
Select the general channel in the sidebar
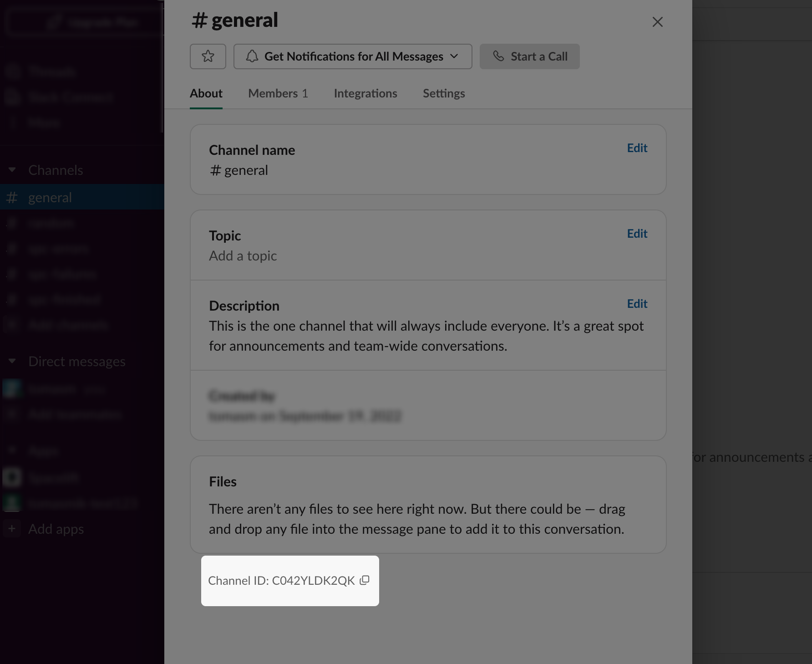(x=50, y=197)
